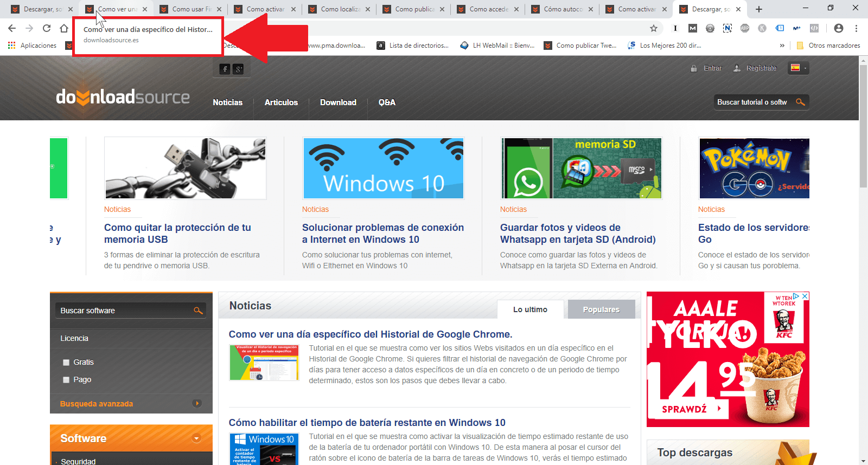The image size is (868, 465).
Task: Open the Noticias nav menu
Action: click(x=228, y=102)
